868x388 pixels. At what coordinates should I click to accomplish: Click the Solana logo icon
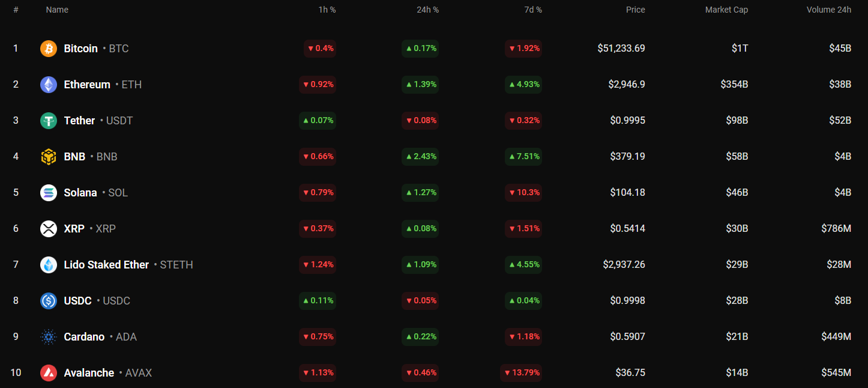49,193
